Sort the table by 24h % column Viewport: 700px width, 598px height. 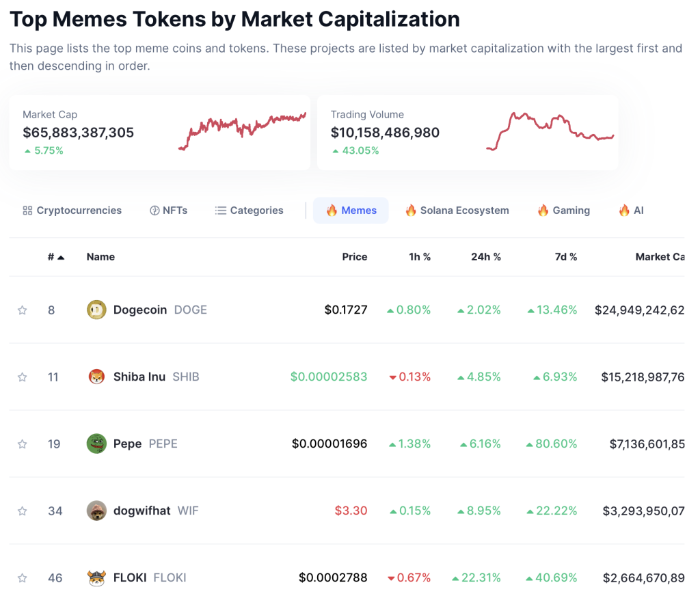[486, 256]
